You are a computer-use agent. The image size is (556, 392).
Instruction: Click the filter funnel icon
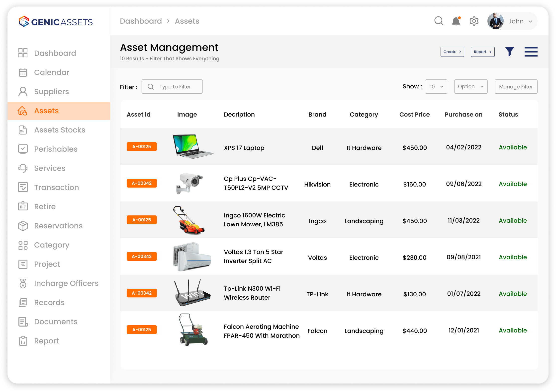510,52
